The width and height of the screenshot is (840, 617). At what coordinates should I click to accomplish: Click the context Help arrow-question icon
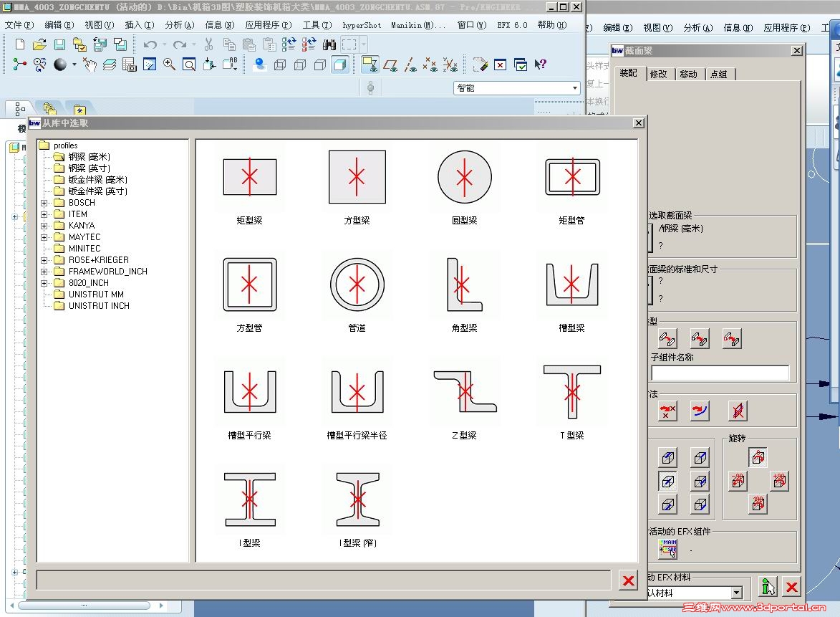(x=541, y=65)
